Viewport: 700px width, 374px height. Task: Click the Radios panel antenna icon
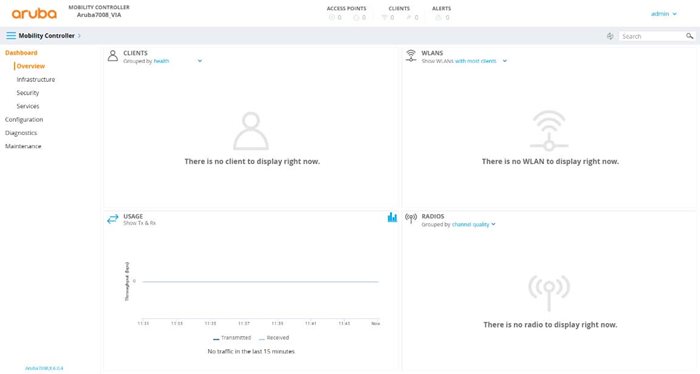click(411, 218)
